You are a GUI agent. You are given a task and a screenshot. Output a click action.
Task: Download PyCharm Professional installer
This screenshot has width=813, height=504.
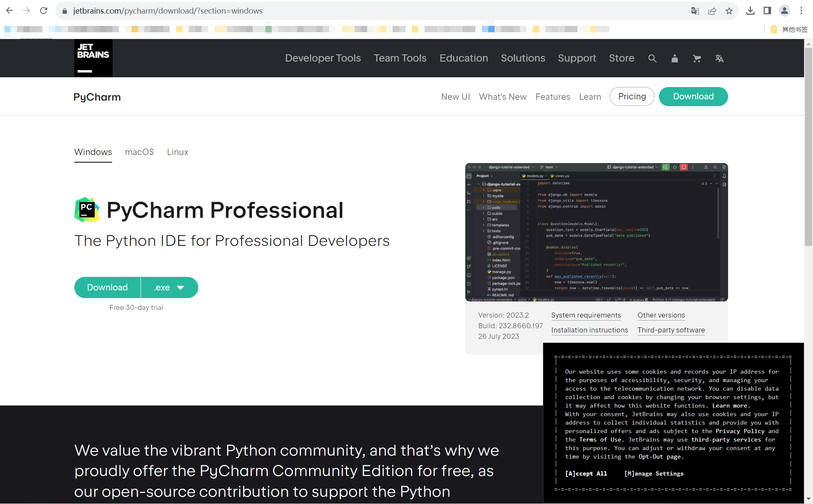tap(107, 287)
